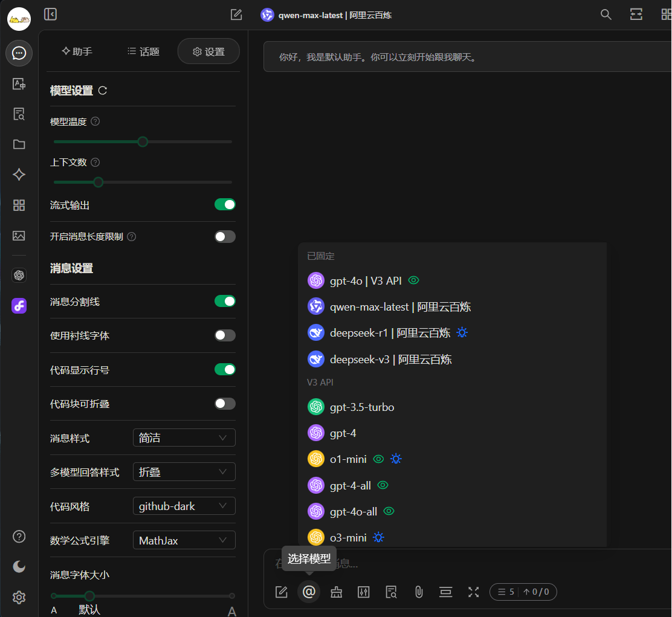Select the o1-mini model
The width and height of the screenshot is (672, 617).
point(452,459)
